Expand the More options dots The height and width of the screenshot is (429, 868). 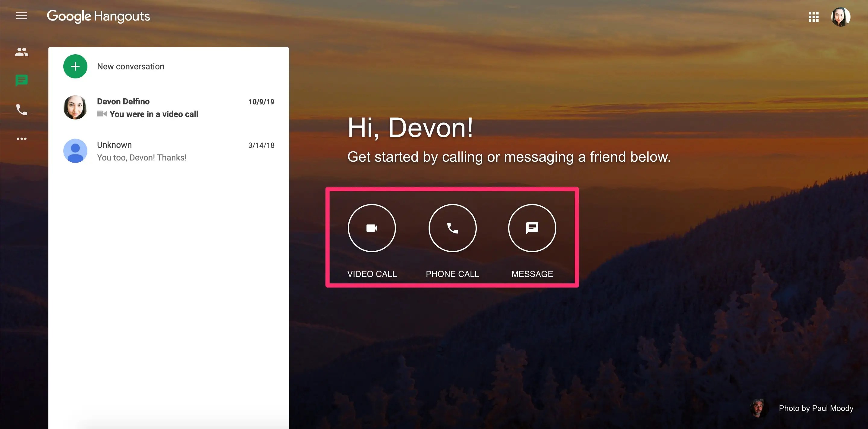[x=22, y=138]
